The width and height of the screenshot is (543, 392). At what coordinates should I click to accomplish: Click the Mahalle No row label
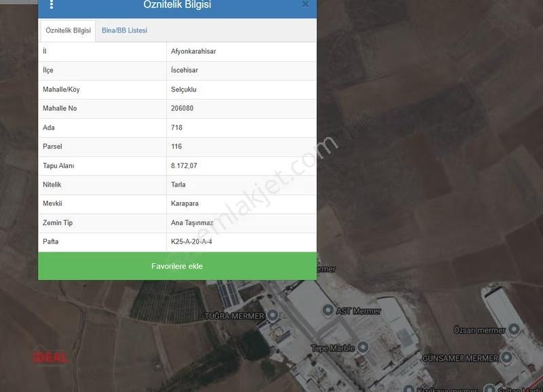click(x=60, y=109)
